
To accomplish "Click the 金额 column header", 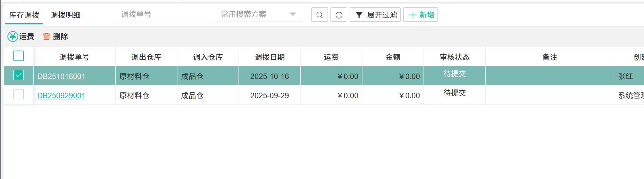I will [x=393, y=57].
